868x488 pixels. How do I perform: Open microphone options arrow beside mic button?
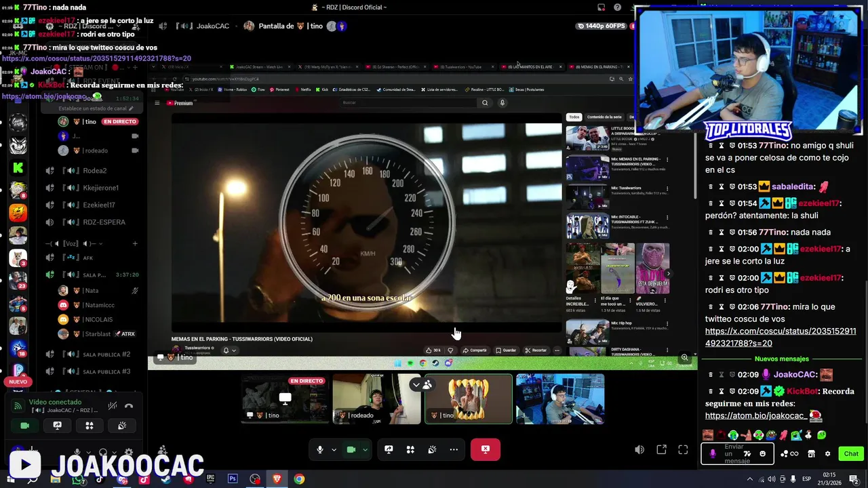coord(334,450)
